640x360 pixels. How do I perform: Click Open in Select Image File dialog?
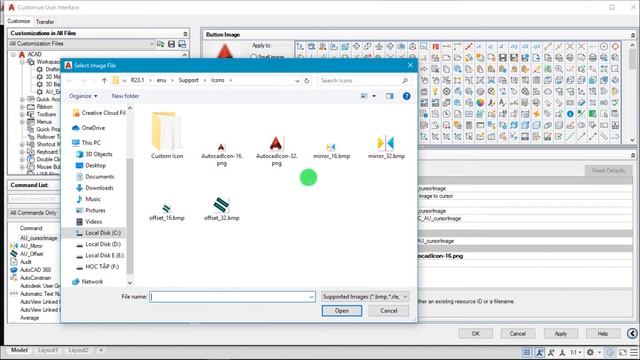[x=342, y=311]
